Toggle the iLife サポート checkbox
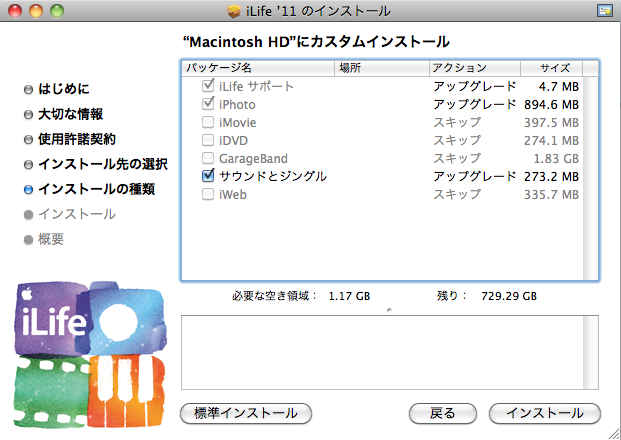Viewport: 621px width, 440px height. click(x=208, y=86)
